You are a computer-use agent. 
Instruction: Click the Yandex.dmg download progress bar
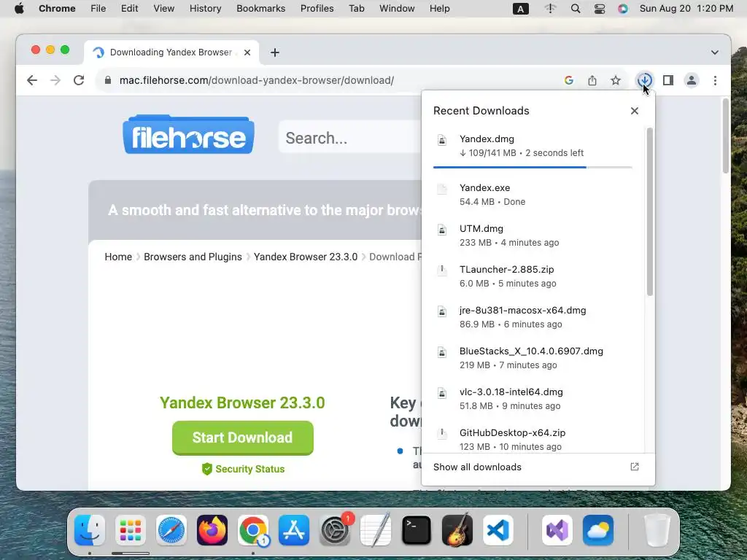[533, 167]
